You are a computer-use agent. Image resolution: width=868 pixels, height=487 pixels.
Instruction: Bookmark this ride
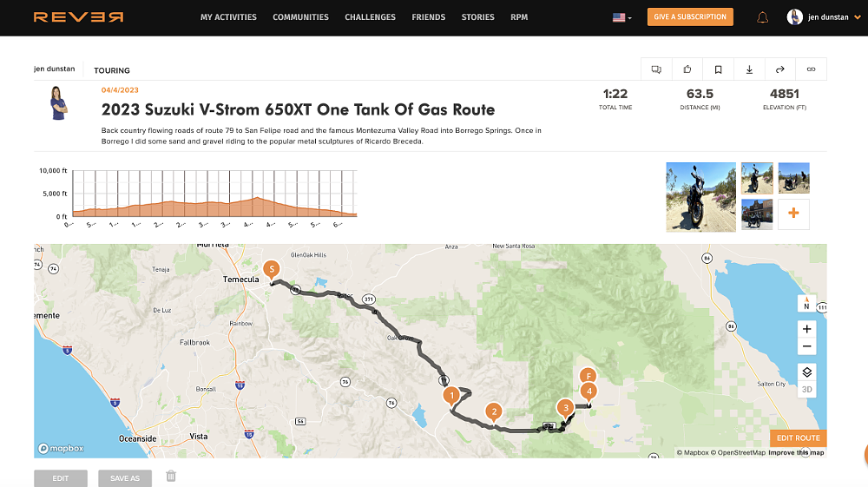(x=719, y=69)
